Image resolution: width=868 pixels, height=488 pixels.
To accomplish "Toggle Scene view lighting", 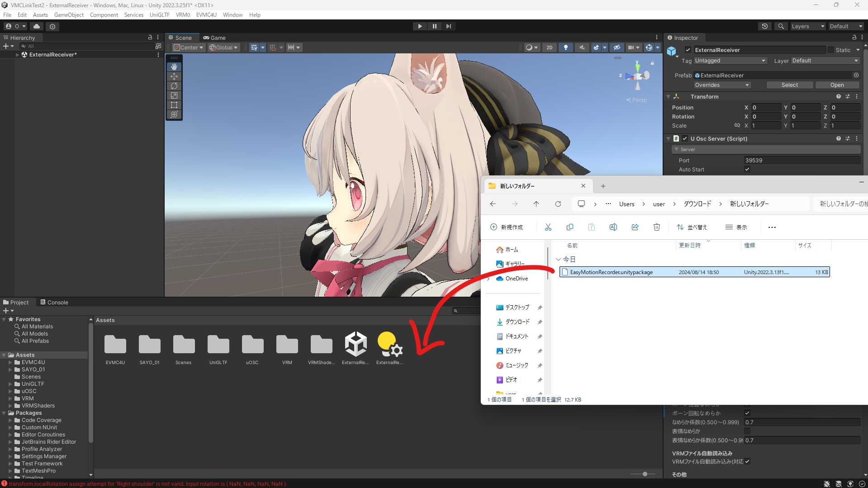I will (x=566, y=47).
